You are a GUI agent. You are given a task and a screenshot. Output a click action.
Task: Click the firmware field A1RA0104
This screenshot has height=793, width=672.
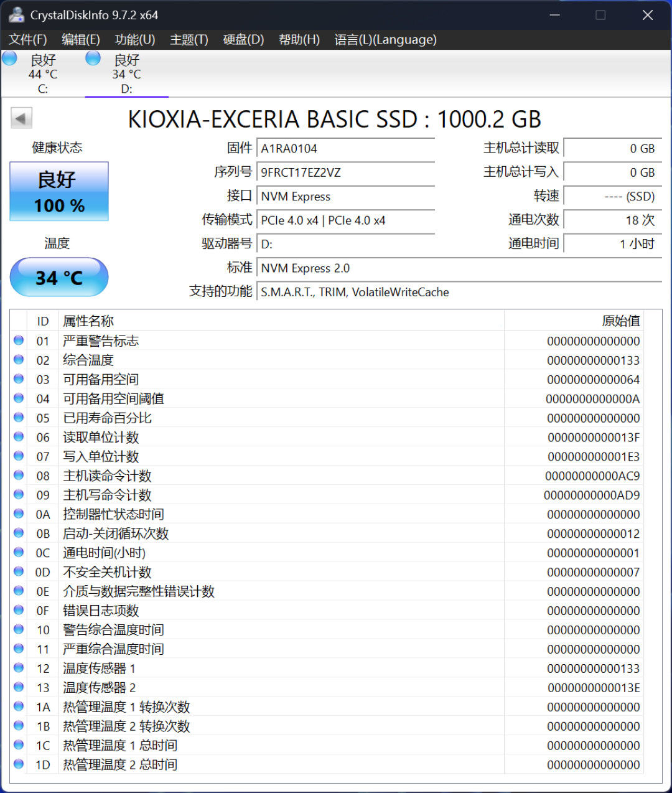coord(345,148)
